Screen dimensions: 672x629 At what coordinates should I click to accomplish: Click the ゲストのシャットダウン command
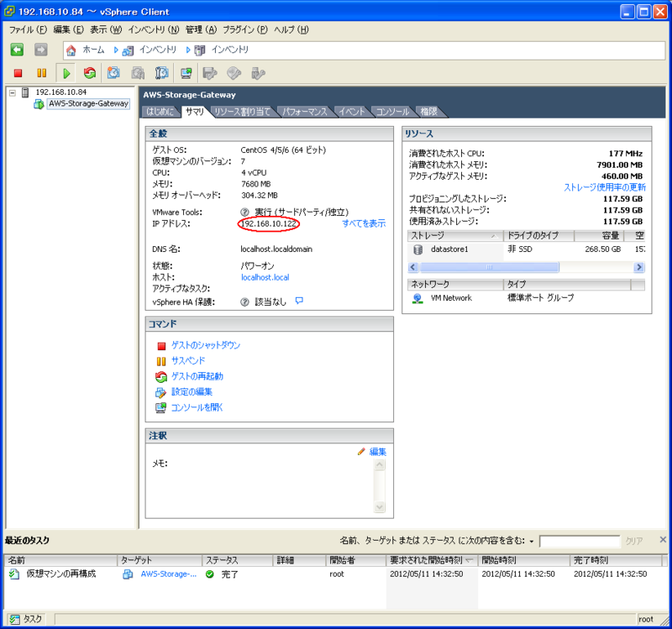[206, 345]
